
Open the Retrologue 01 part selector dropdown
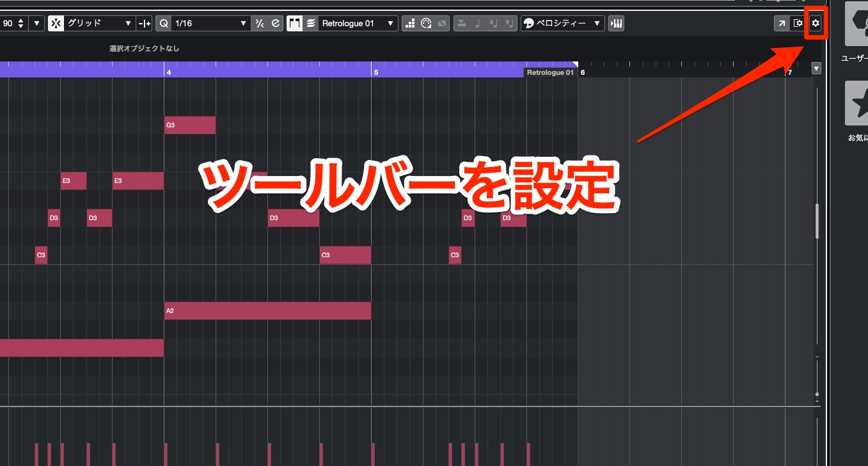(x=358, y=24)
